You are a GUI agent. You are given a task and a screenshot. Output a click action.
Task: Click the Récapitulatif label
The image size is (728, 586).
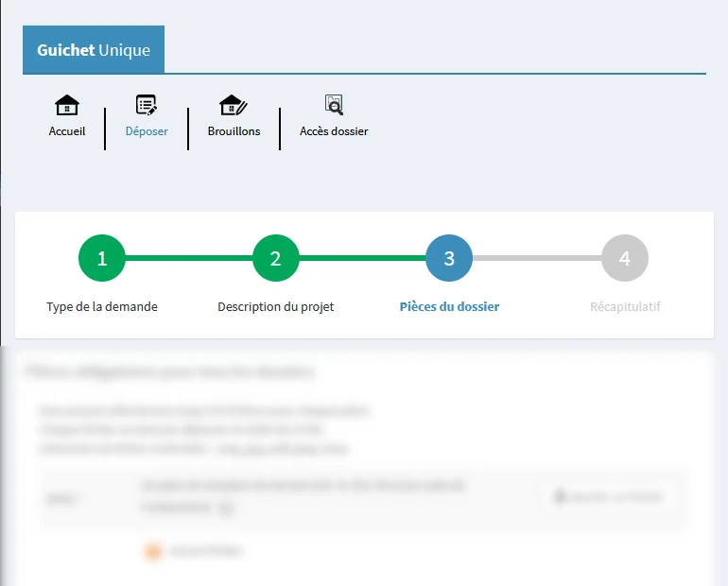point(625,306)
